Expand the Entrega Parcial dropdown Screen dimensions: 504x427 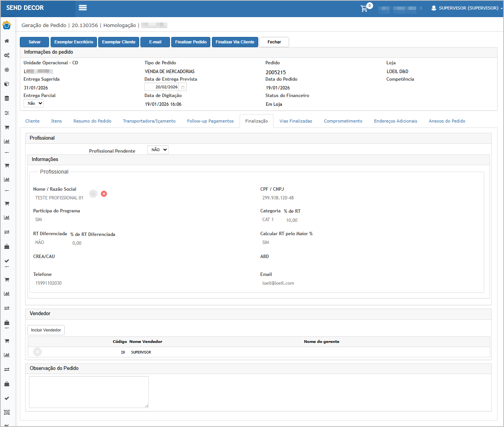(x=34, y=103)
